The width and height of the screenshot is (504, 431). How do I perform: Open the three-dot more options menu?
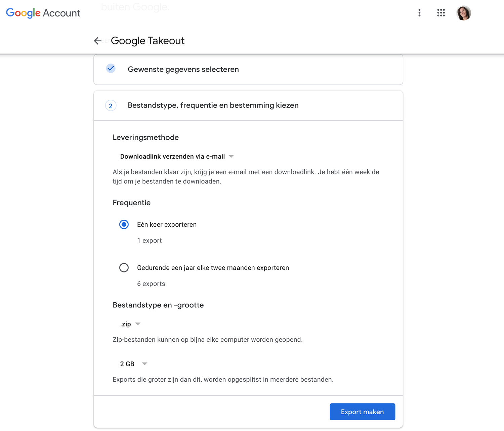point(419,13)
